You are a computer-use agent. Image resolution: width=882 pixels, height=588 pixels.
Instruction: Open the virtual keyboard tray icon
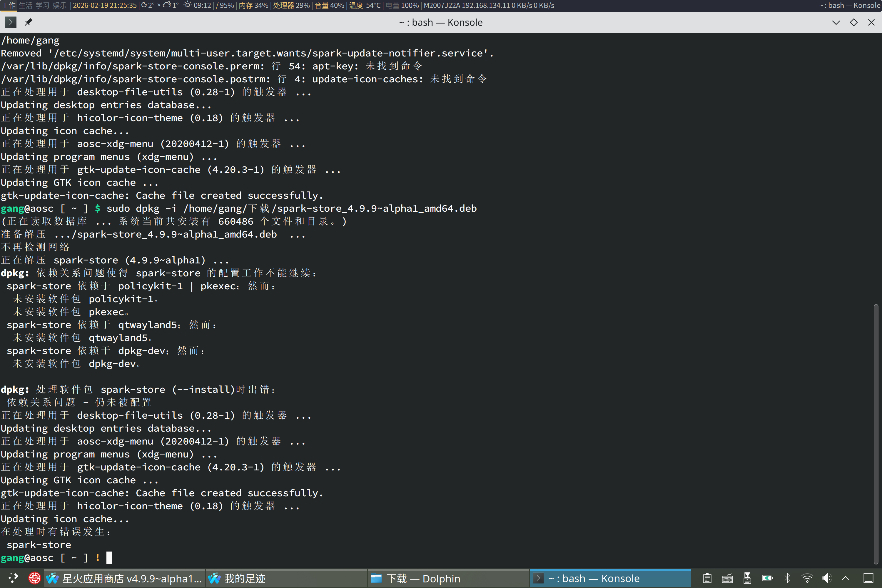coord(727,578)
